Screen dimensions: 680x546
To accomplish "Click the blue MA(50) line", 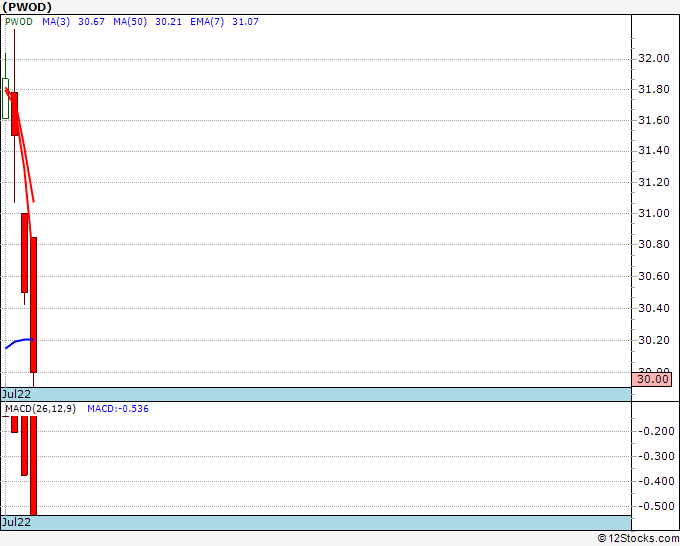I will [20, 341].
